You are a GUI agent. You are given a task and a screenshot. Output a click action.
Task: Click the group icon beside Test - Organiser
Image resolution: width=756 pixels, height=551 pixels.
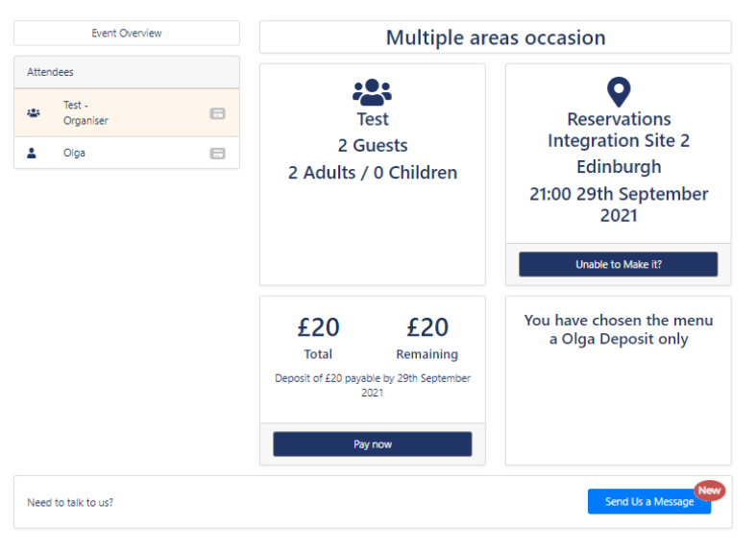[34, 113]
